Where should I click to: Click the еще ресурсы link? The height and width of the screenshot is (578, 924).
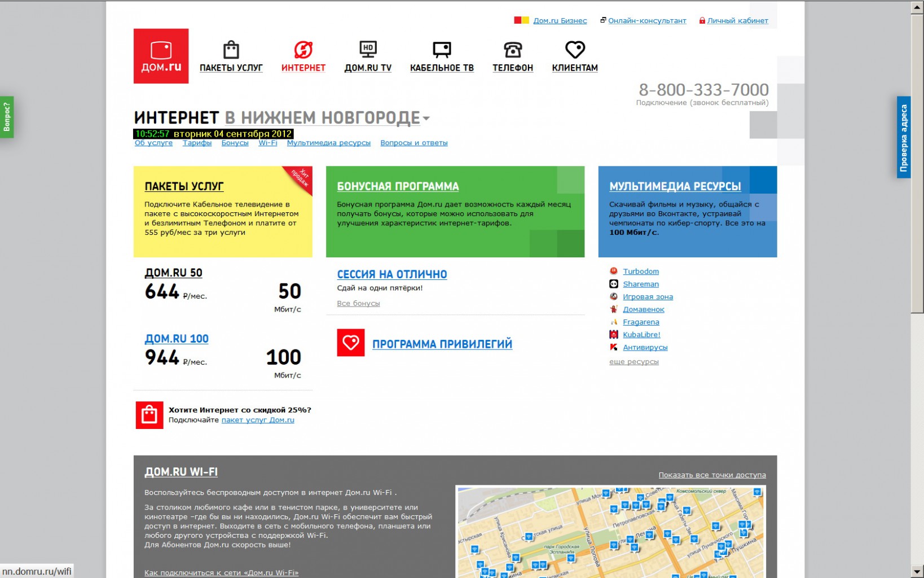pos(634,361)
